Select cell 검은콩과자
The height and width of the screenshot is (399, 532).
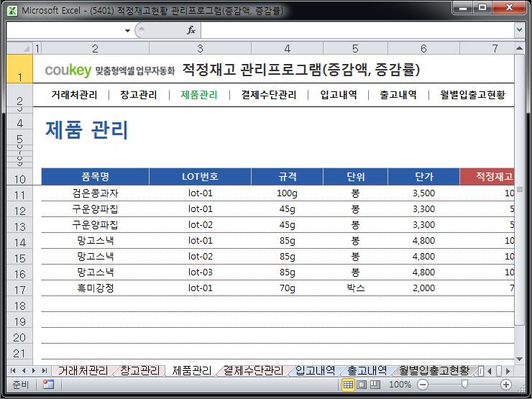(x=95, y=193)
